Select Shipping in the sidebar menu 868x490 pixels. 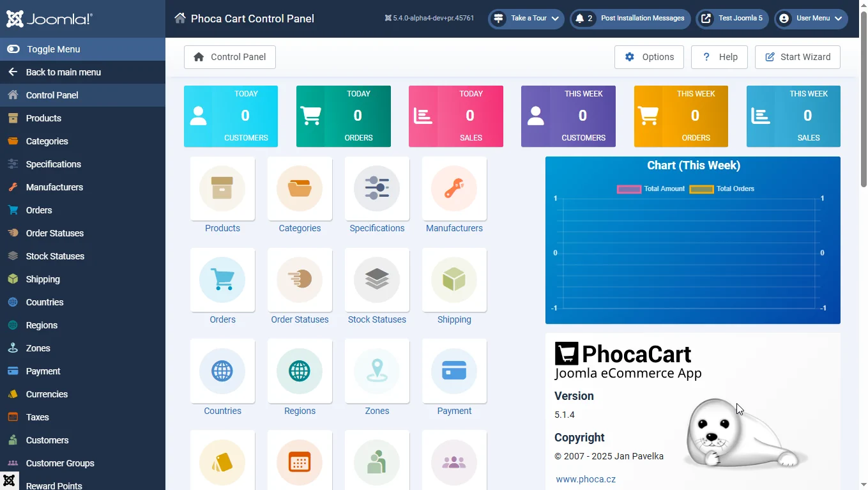click(82, 279)
